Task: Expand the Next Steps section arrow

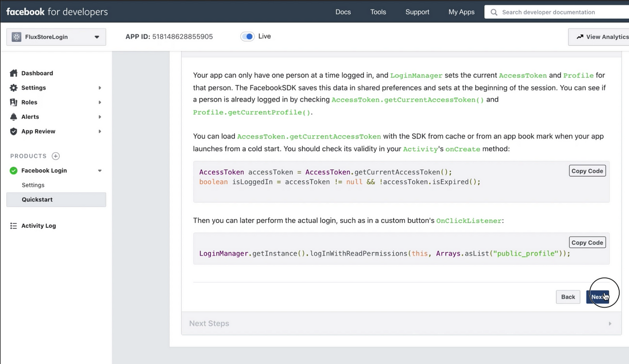Action: point(610,323)
